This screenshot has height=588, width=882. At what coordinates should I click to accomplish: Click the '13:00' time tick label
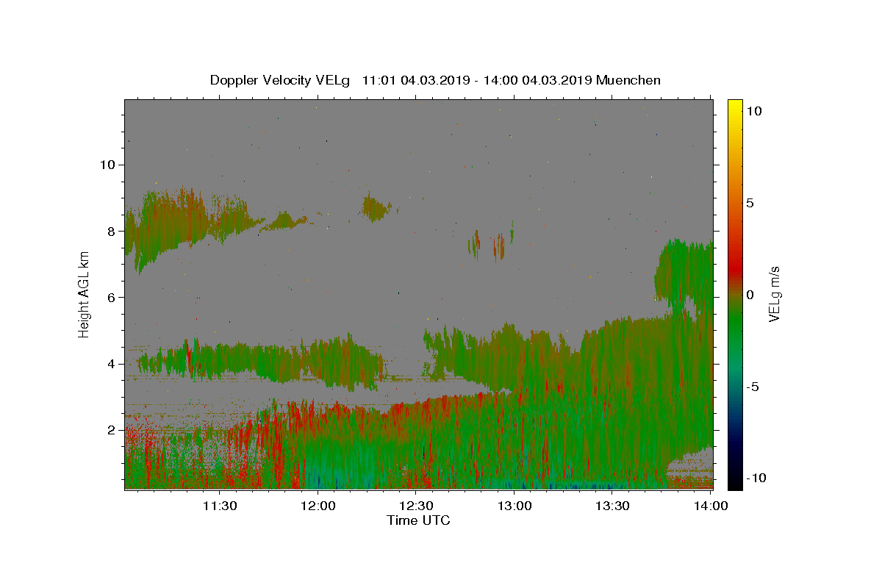[x=514, y=506]
